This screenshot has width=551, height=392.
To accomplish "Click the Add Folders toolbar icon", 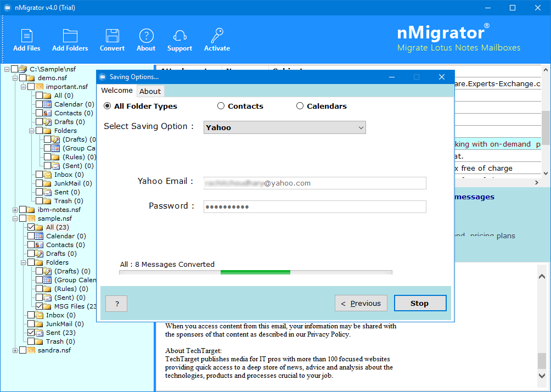I will [70, 36].
